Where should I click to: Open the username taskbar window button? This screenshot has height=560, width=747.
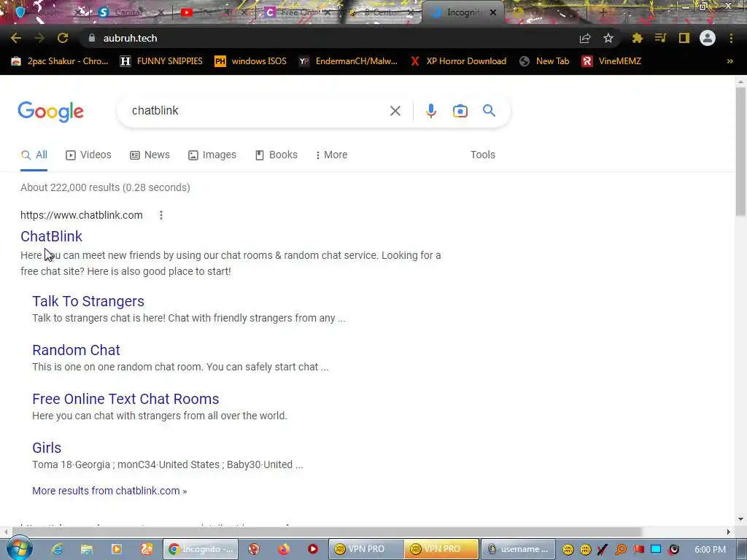tap(519, 549)
